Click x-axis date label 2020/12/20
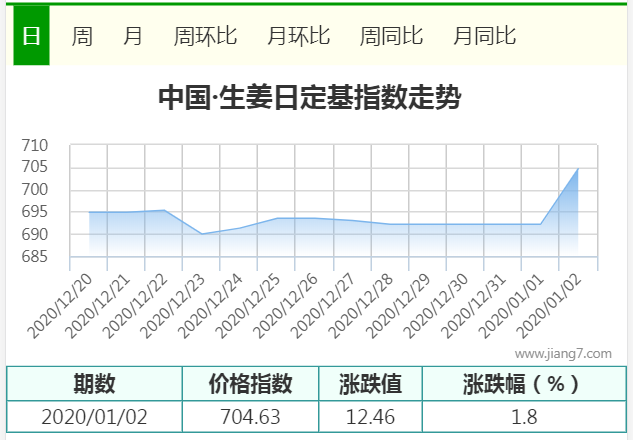 [60, 306]
